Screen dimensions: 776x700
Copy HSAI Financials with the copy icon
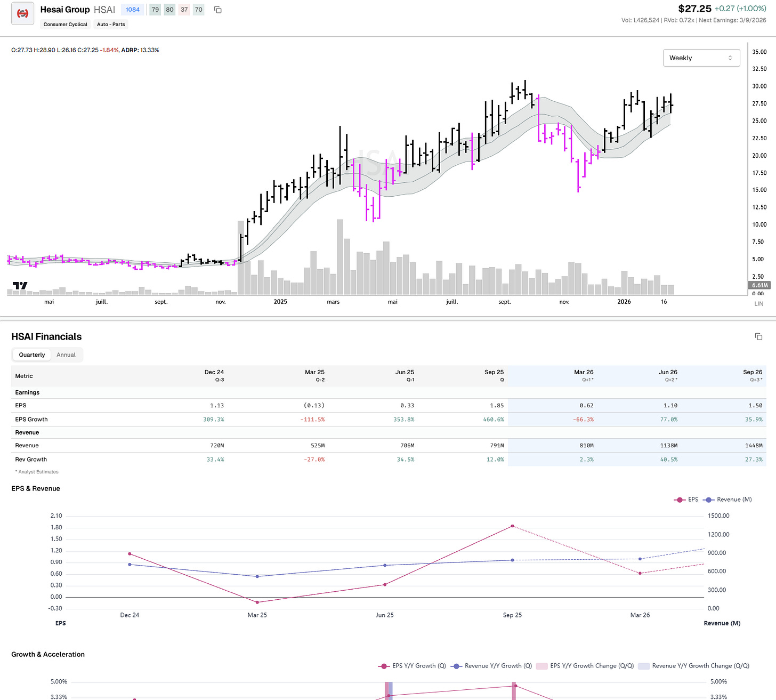(x=758, y=336)
